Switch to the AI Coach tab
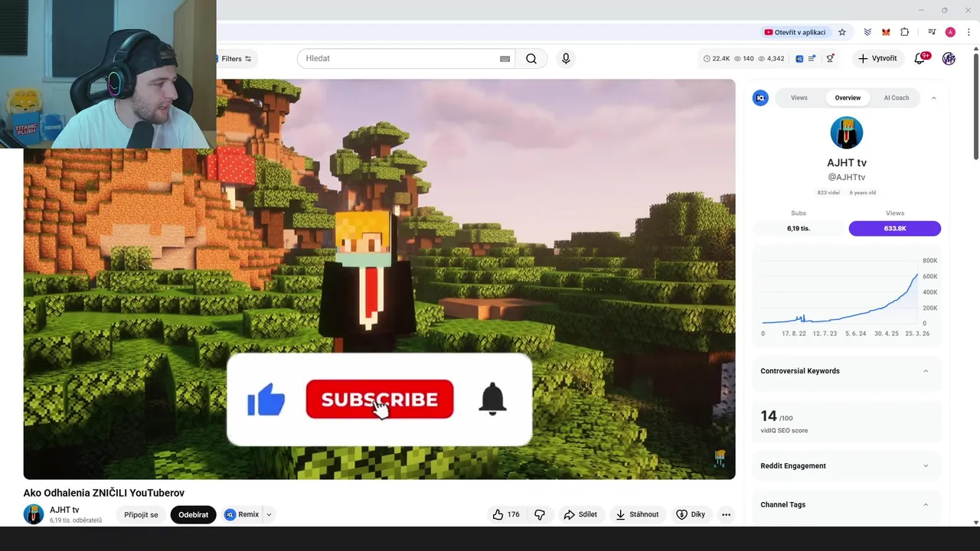Viewport: 980px width, 551px height. (897, 98)
